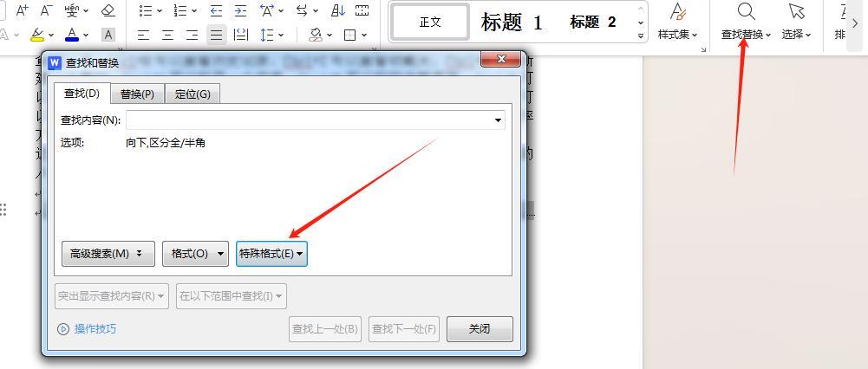Screen dimensions: 868x369
Task: Select the 正文 style
Action: pos(430,23)
